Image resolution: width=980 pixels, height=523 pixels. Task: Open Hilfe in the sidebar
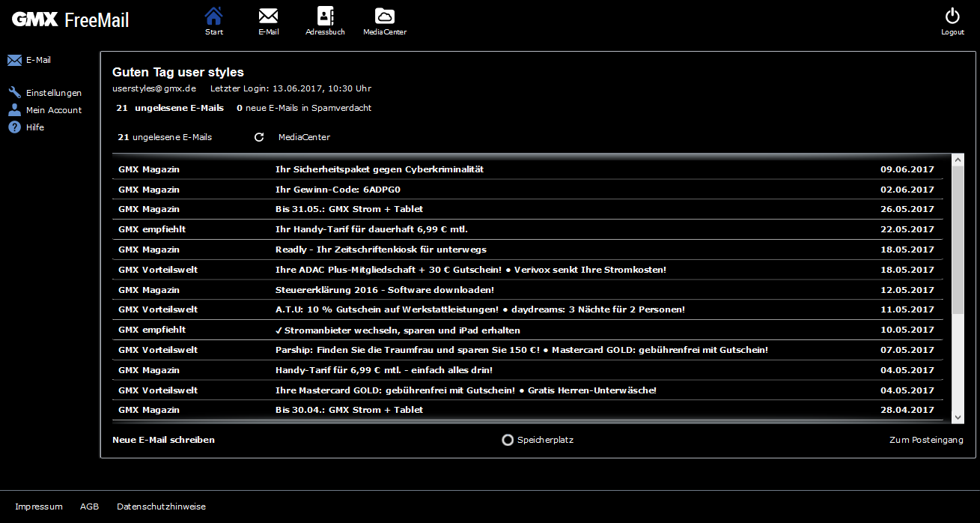[x=35, y=127]
